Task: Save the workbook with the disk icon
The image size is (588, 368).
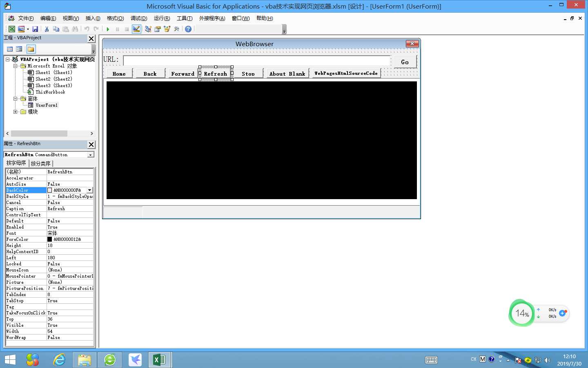Action: point(35,29)
